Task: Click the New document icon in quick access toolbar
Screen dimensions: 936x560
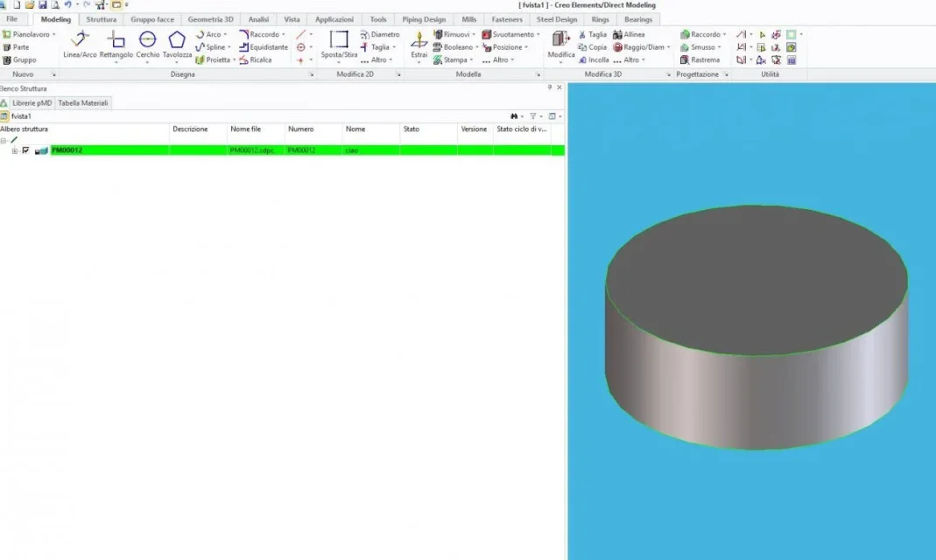Action: (17, 4)
